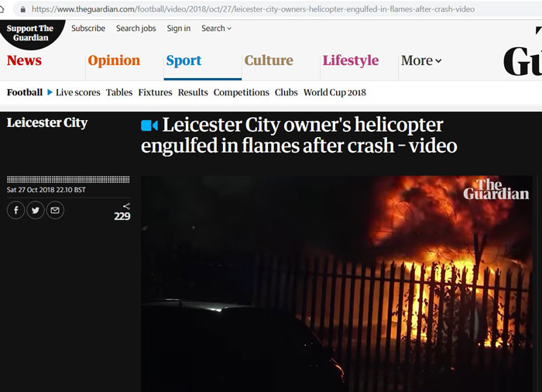Click the padlock icon in address bar
Screen dimensions: 542x392
(23, 9)
